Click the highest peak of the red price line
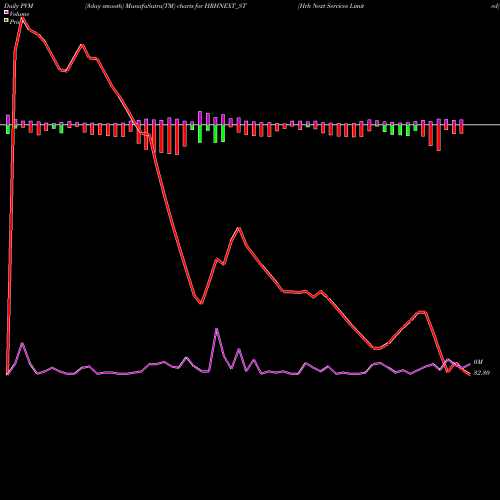 [22, 18]
